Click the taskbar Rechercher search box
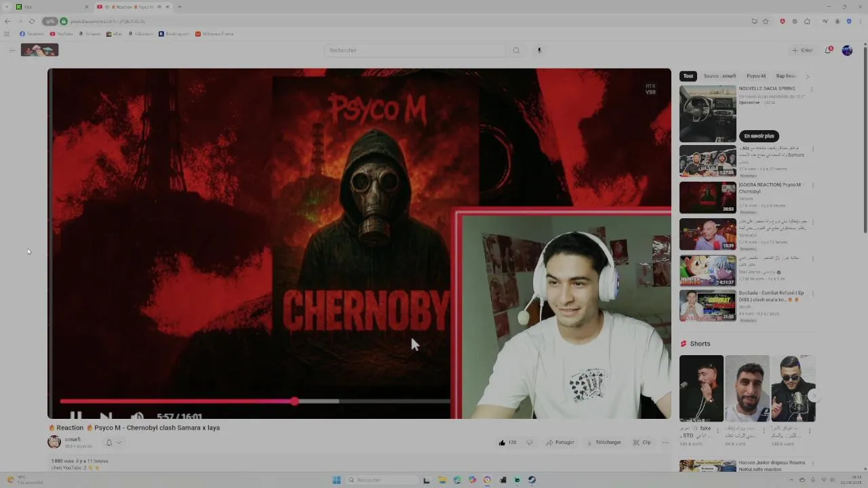868x488 pixels. [381, 480]
